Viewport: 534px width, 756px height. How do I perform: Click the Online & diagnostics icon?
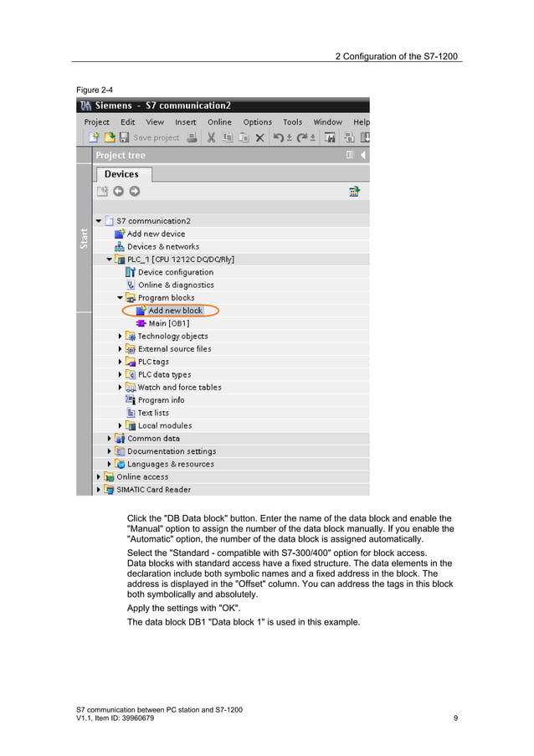click(131, 285)
